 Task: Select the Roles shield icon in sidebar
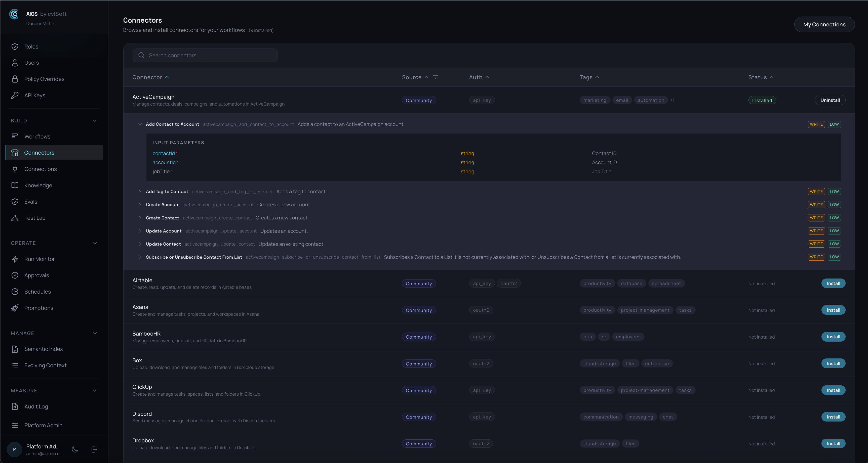(x=15, y=47)
